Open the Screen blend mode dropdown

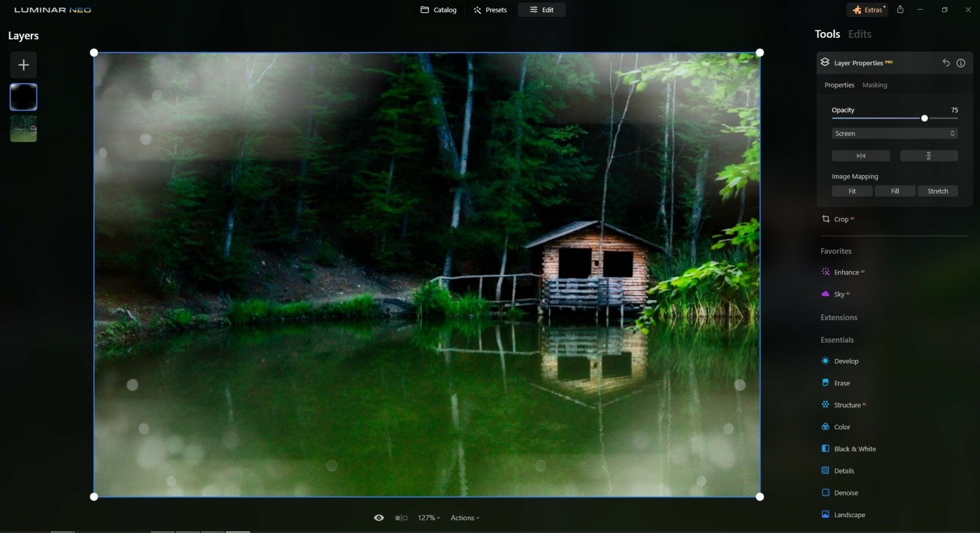[894, 133]
